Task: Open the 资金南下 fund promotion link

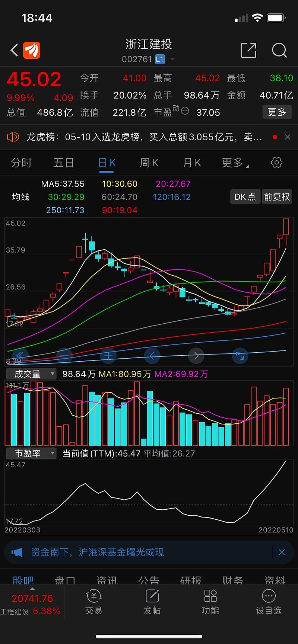Action: tap(98, 552)
